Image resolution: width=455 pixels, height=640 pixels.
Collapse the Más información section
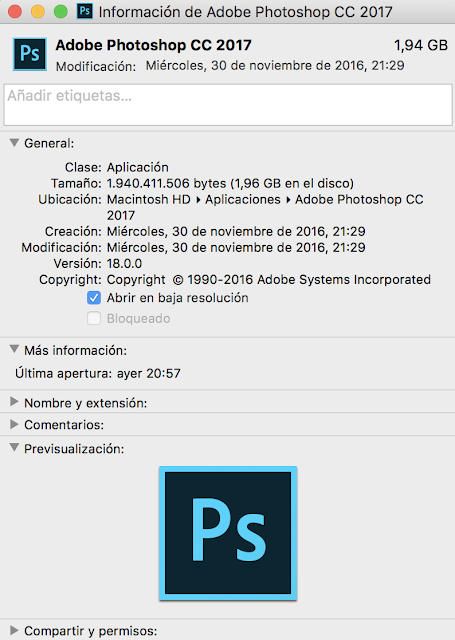(14, 350)
